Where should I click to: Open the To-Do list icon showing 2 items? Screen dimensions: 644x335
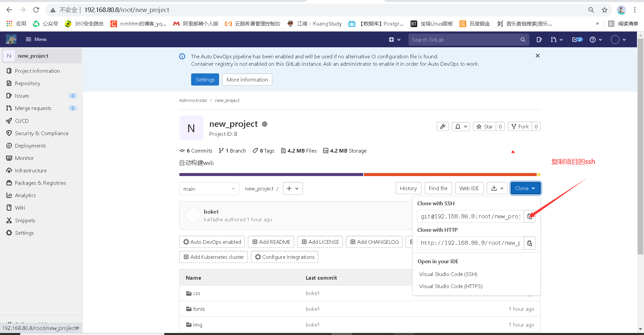pos(576,40)
